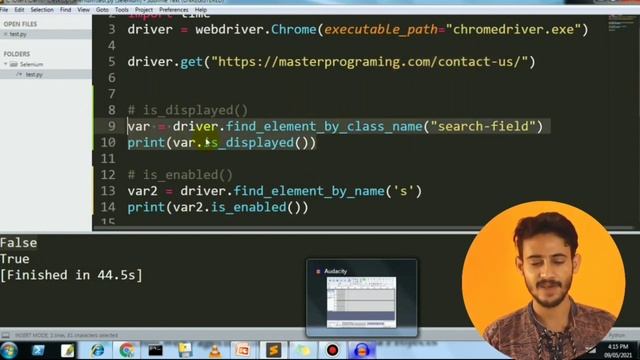
Task: Click 'True' in the build output
Action: (x=15, y=259)
